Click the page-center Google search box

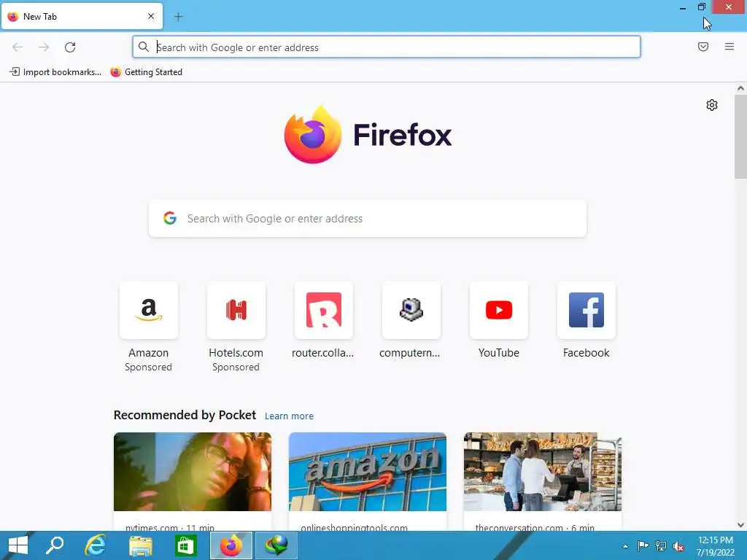point(368,219)
